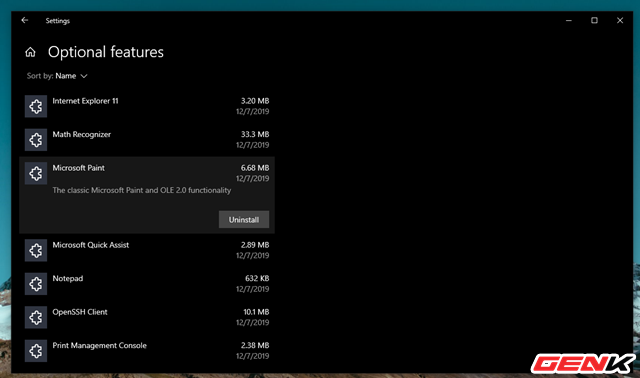Viewport: 640px width, 378px height.
Task: Maximize the Settings window
Action: pyautogui.click(x=594, y=20)
